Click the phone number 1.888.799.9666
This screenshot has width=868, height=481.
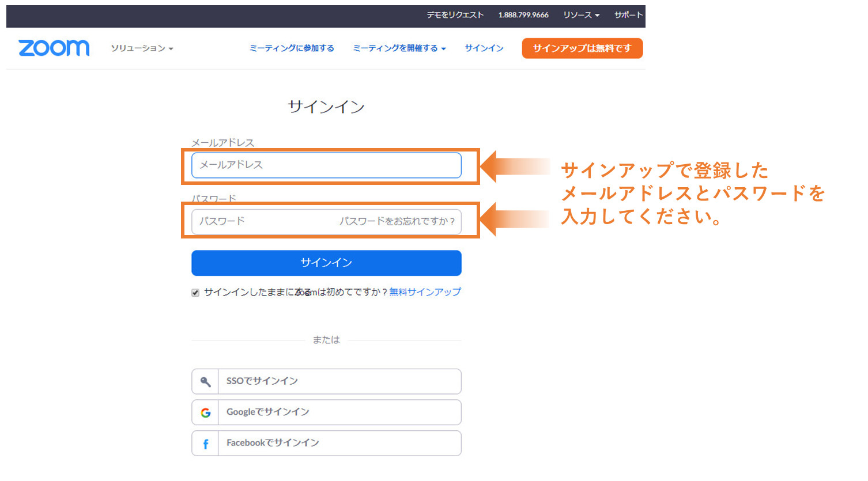(x=523, y=15)
